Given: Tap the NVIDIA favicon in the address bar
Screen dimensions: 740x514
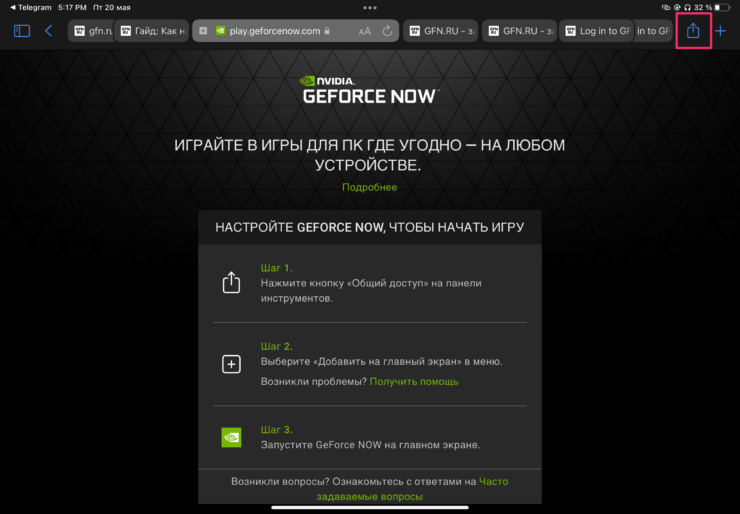Looking at the screenshot, I should pos(220,31).
